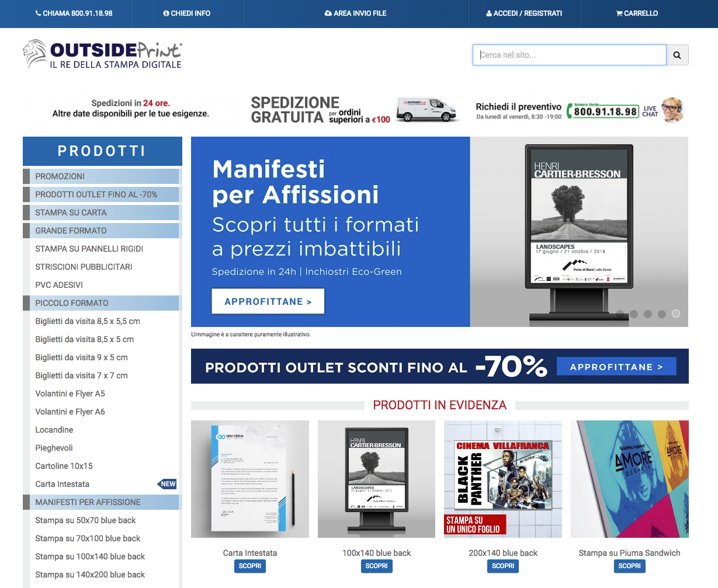Click the Carta Intestata product title
Viewport: 718px width, 588px height.
click(250, 553)
